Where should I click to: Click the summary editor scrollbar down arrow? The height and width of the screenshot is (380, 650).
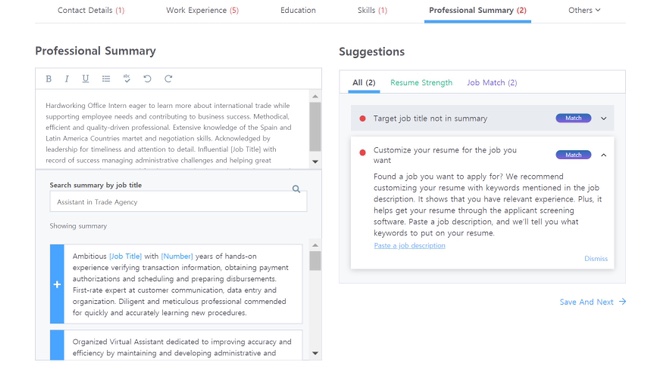click(315, 162)
